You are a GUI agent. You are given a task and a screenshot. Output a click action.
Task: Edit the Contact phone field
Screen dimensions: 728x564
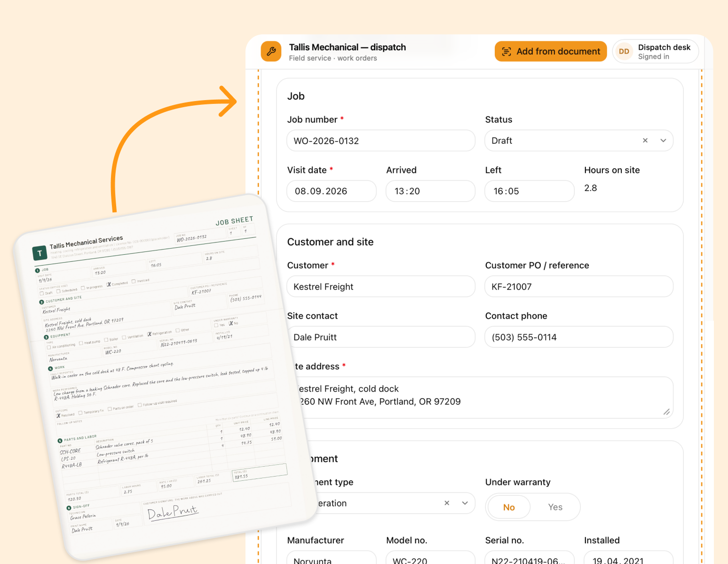(579, 337)
